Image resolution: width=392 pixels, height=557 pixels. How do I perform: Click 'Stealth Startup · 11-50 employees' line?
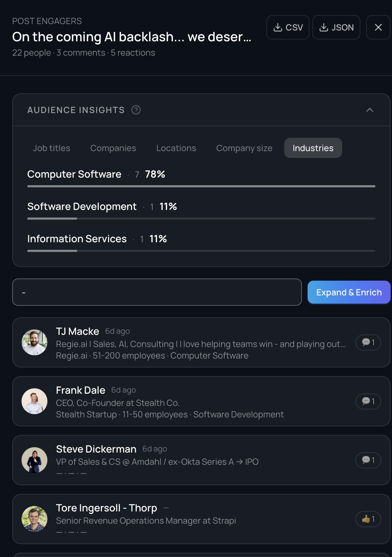(170, 415)
